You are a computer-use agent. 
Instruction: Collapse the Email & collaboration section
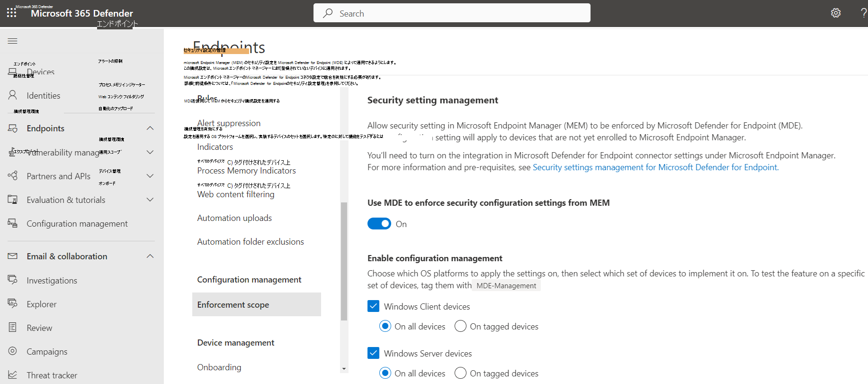point(150,256)
